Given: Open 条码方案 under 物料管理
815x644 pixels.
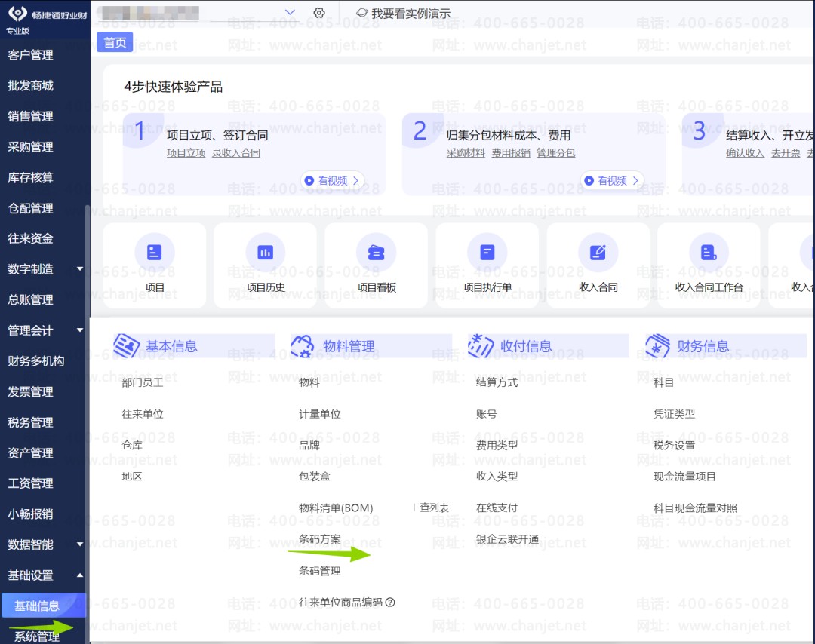Looking at the screenshot, I should (x=320, y=539).
